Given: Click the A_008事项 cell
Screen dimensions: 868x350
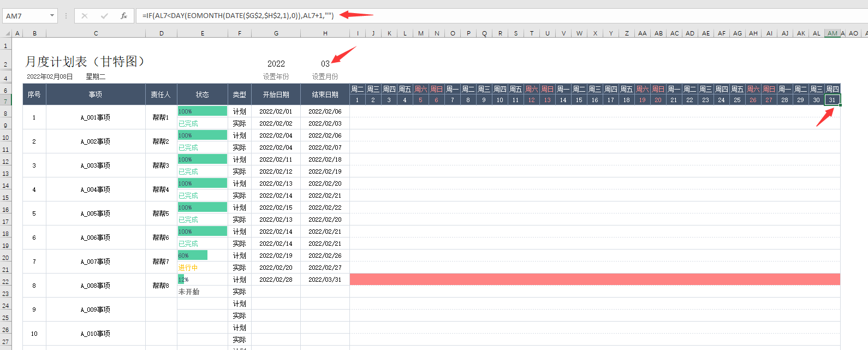Looking at the screenshot, I should point(96,286).
